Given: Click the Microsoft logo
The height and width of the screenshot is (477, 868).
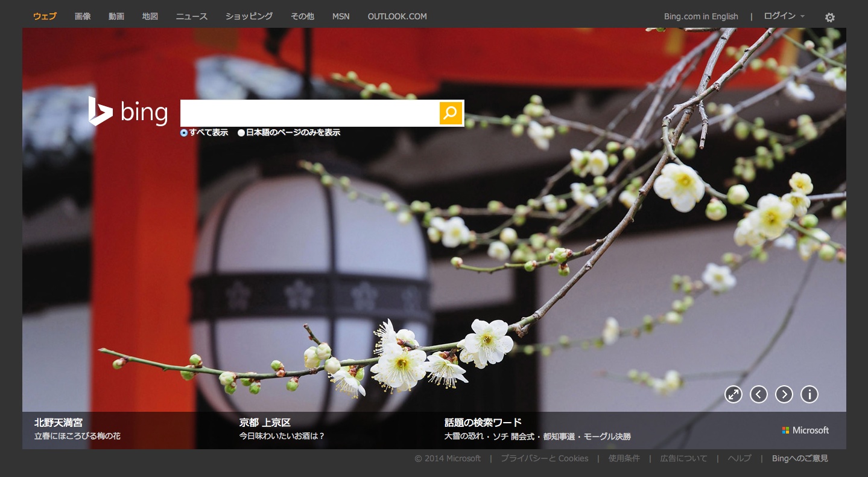Looking at the screenshot, I should click(x=805, y=431).
